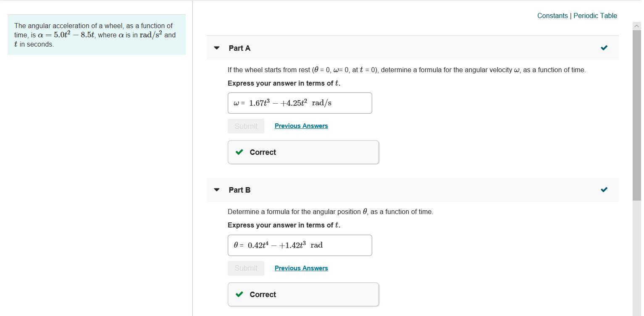
Task: Click the Submit button under Part B
Action: pos(246,268)
